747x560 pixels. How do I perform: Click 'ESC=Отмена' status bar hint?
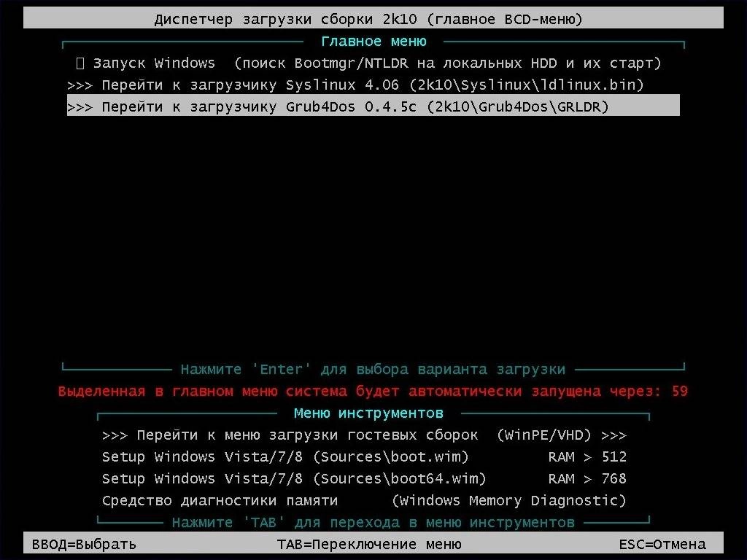662,544
